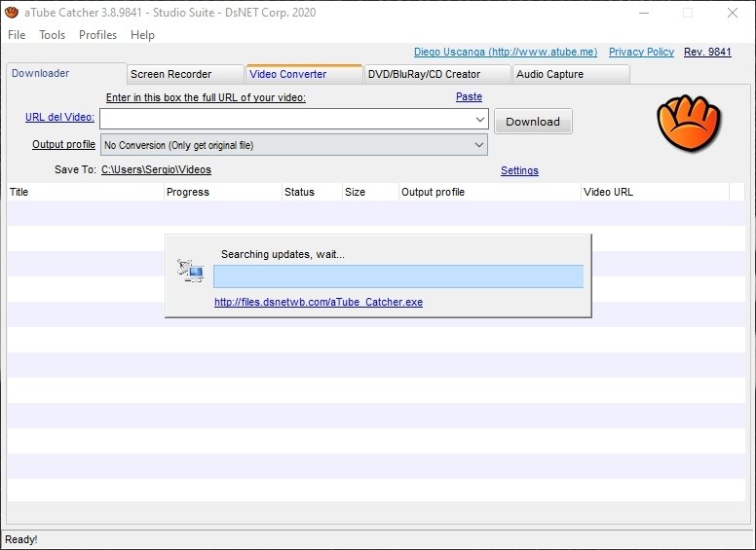756x550 pixels.
Task: Click the Paste link
Action: pyautogui.click(x=469, y=96)
